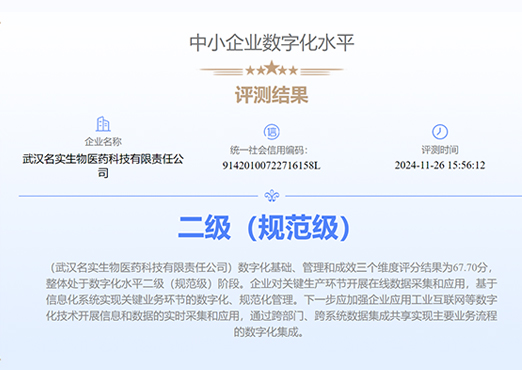Click the leftmost small gold star
Image resolution: width=522 pixels, height=370 pixels.
tap(250, 70)
